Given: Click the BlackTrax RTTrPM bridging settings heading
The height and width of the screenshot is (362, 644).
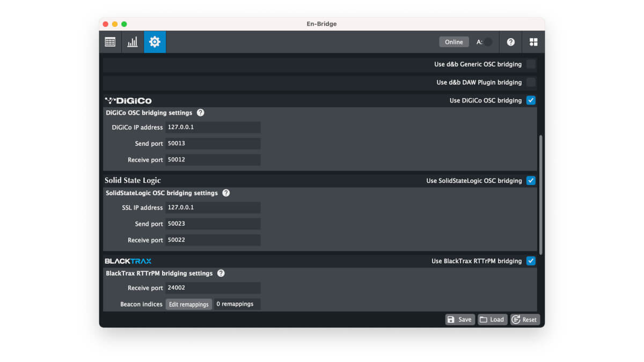Looking at the screenshot, I should click(159, 274).
